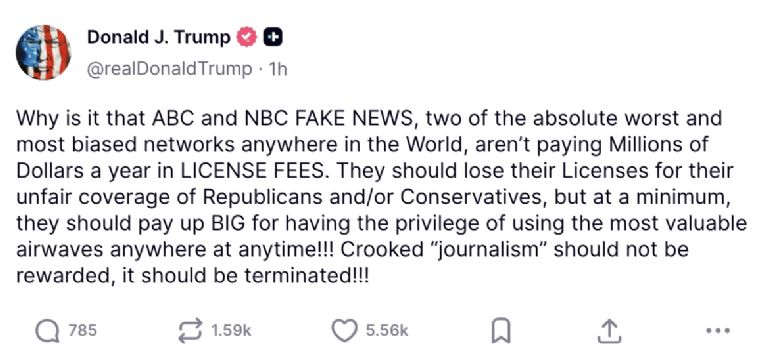The height and width of the screenshot is (362, 768).
Task: Click the ReTruth repost arrows icon
Action: pyautogui.click(x=191, y=330)
